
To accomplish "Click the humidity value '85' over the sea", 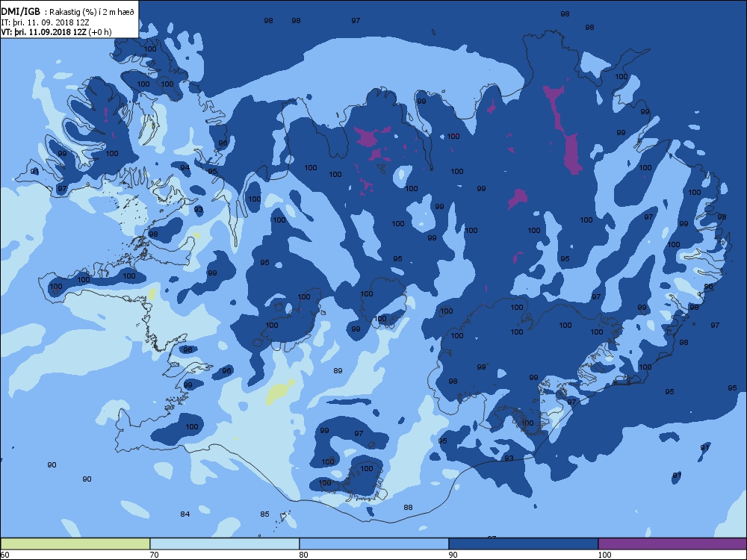I will pos(264,514).
